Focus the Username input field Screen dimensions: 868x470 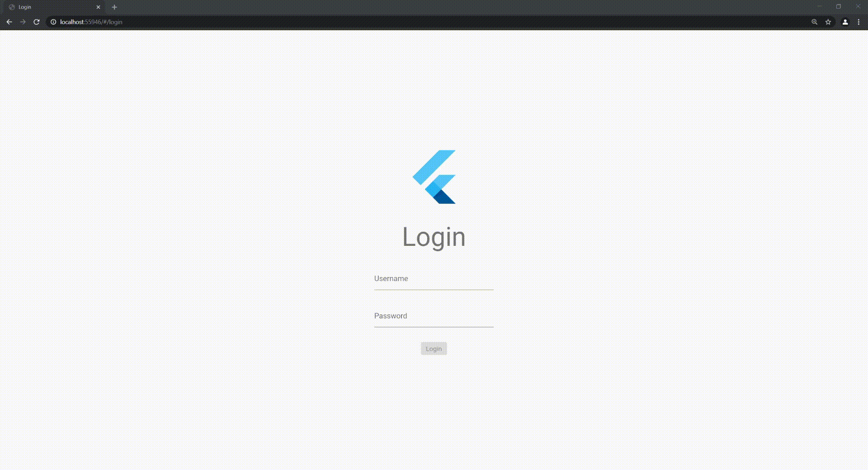coord(434,279)
